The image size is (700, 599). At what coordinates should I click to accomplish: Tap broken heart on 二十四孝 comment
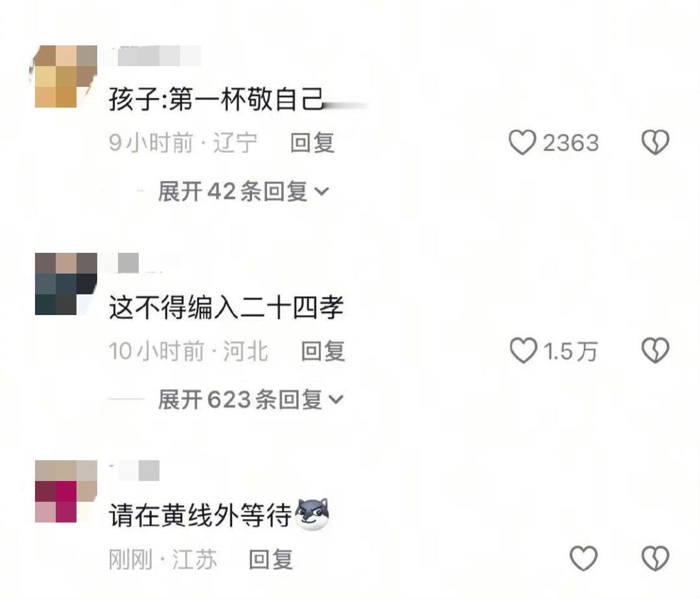click(655, 350)
